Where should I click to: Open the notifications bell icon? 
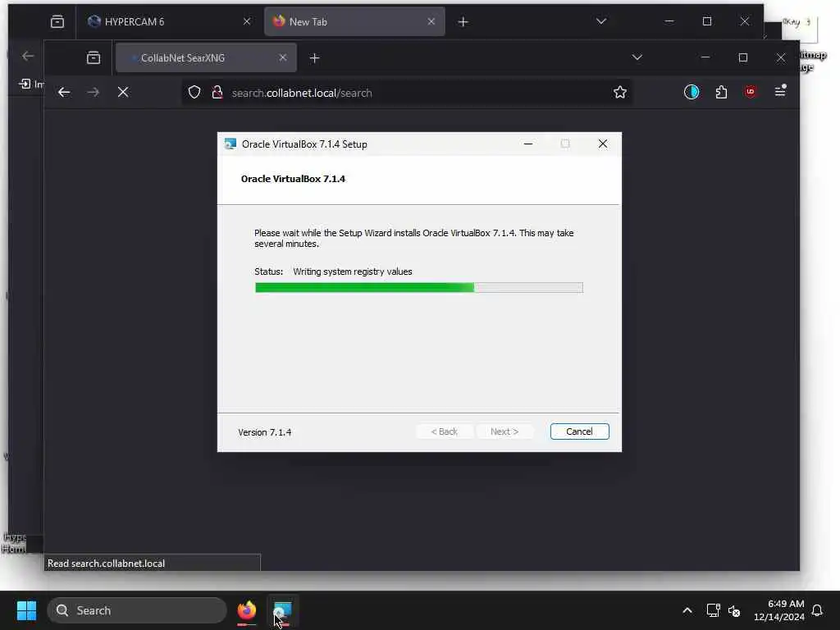[817, 610]
